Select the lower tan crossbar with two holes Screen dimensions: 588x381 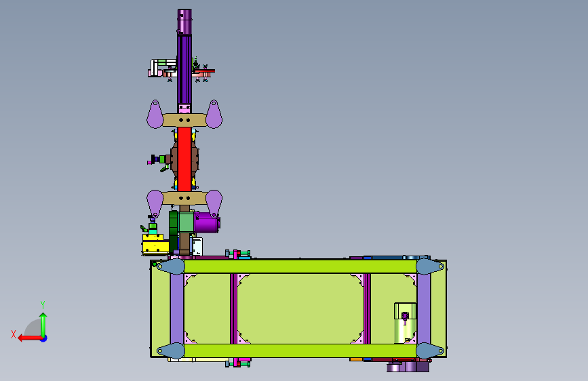coord(184,198)
